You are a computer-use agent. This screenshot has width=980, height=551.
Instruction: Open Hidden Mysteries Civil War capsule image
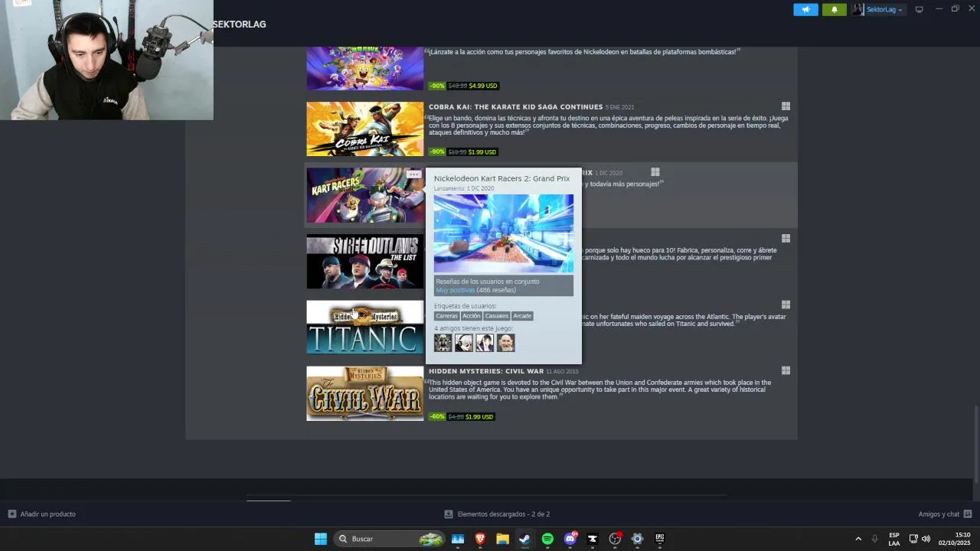[364, 393]
